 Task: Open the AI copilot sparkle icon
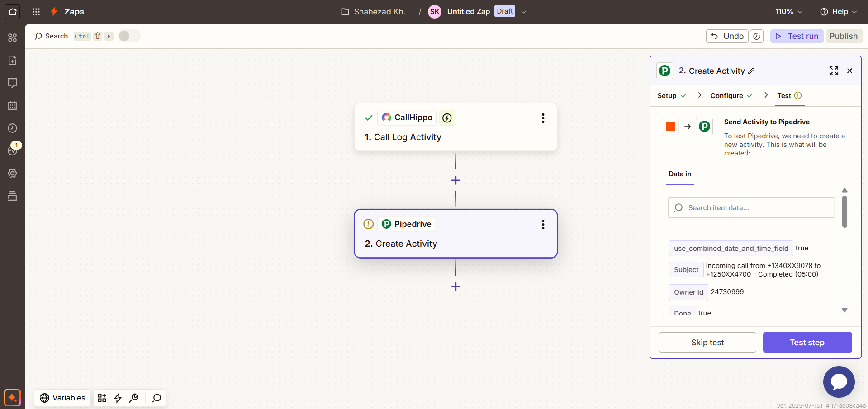pos(12,398)
